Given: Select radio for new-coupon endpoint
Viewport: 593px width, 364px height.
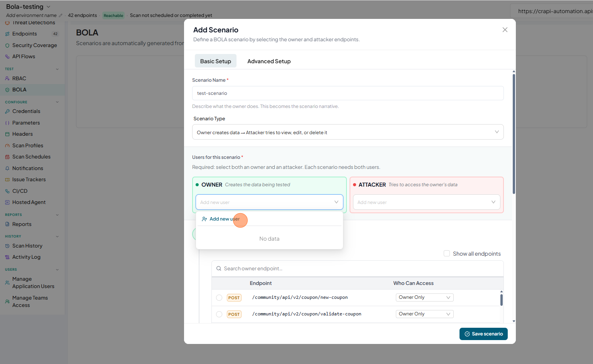Looking at the screenshot, I should 219,298.
